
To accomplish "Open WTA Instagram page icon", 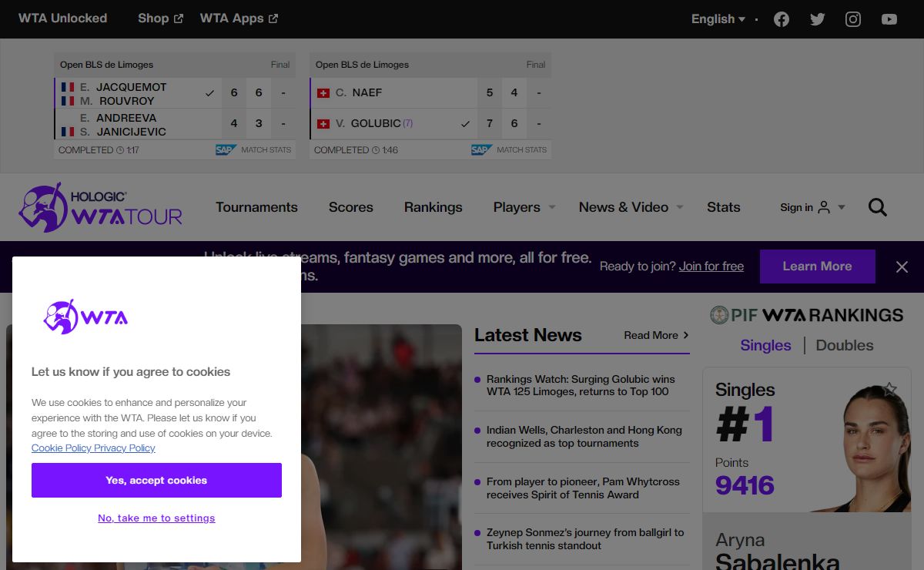I will [x=853, y=19].
